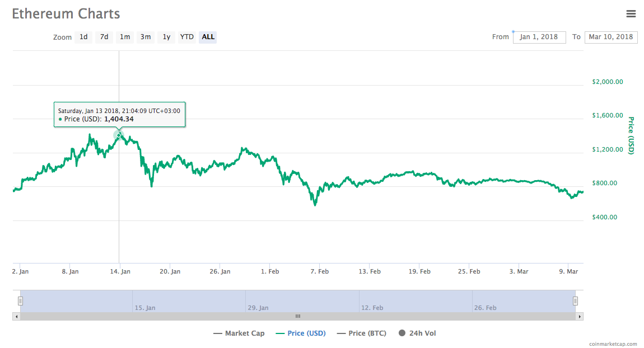This screenshot has width=644, height=348.
Task: Click the left scroll arrow under the navigator
Action: (x=17, y=316)
